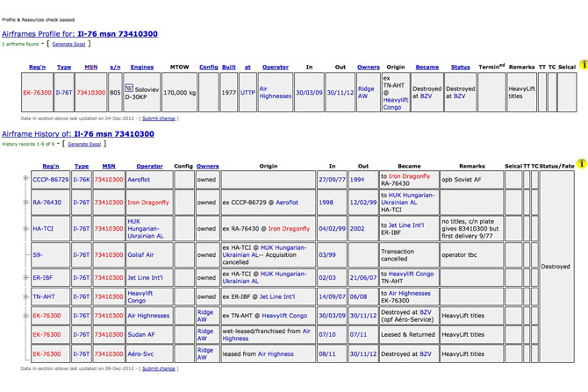Open RA-76430 registration link

47,203
